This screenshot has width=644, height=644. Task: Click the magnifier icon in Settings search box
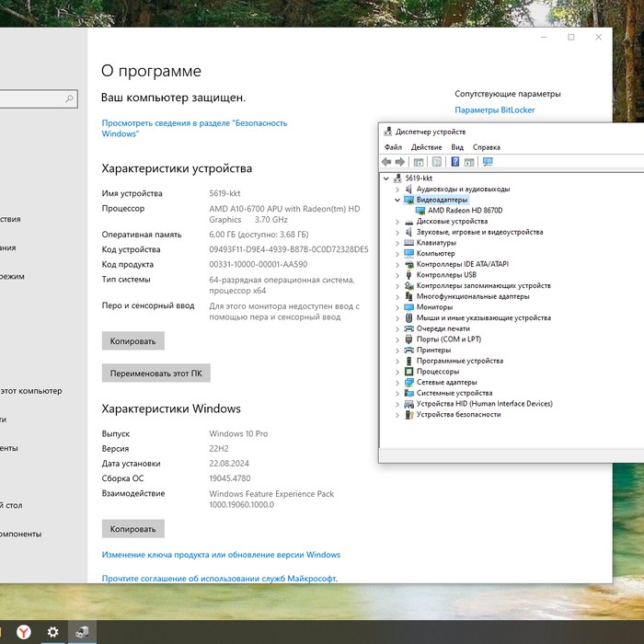(x=69, y=98)
